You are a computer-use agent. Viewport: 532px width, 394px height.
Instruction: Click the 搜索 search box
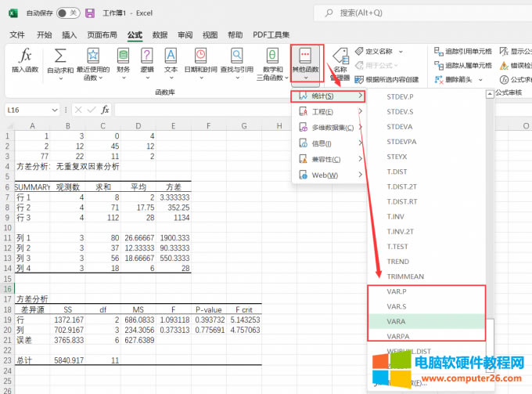(422, 13)
